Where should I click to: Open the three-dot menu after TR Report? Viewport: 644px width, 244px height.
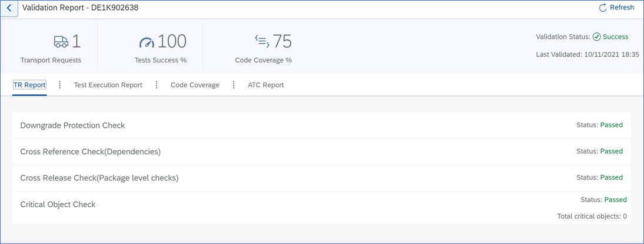tap(60, 85)
